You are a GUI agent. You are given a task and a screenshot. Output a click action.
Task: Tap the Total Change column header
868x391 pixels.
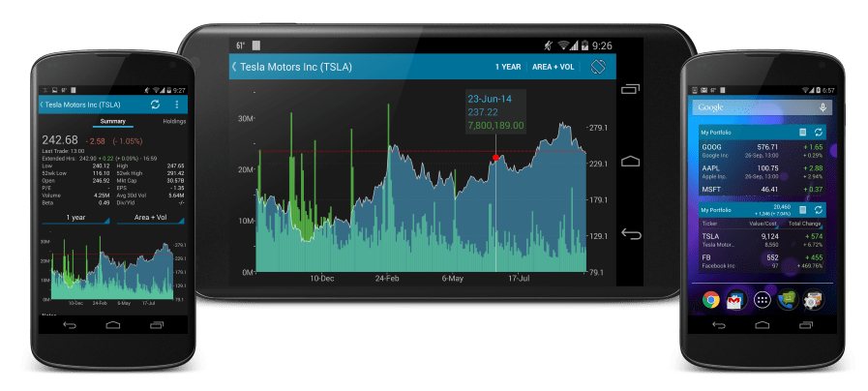(805, 224)
